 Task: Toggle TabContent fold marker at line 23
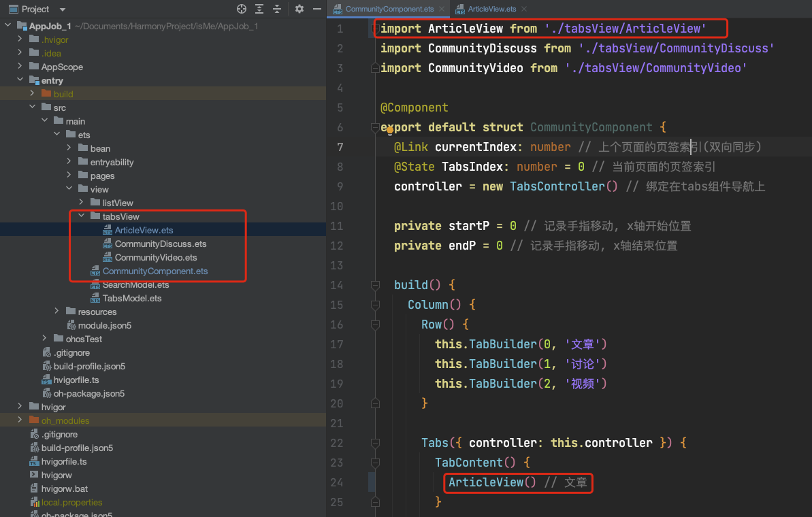(375, 463)
